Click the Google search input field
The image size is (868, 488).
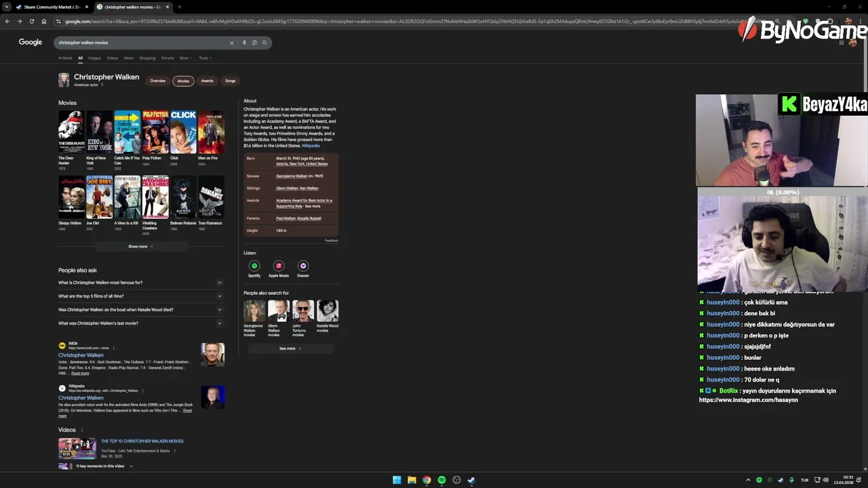141,43
